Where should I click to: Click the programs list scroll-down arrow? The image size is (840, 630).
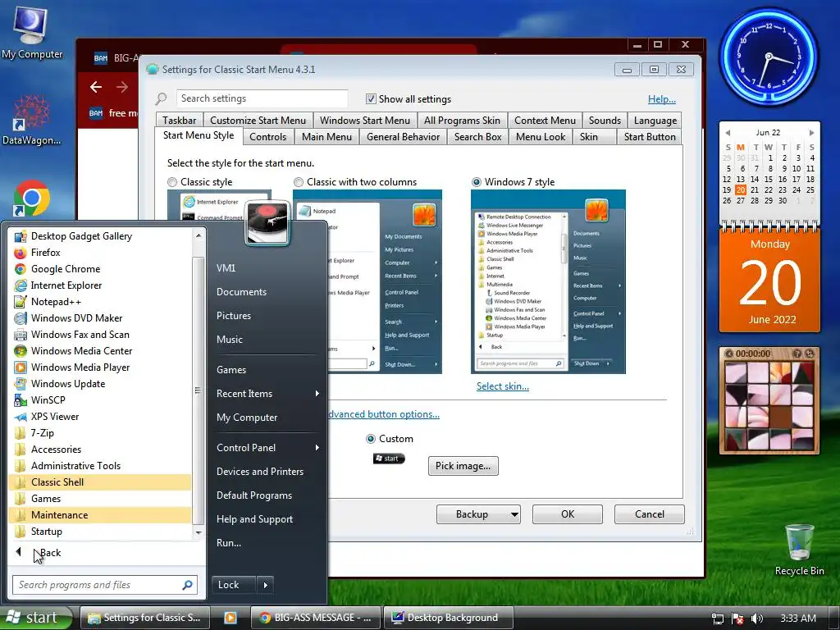click(x=199, y=532)
